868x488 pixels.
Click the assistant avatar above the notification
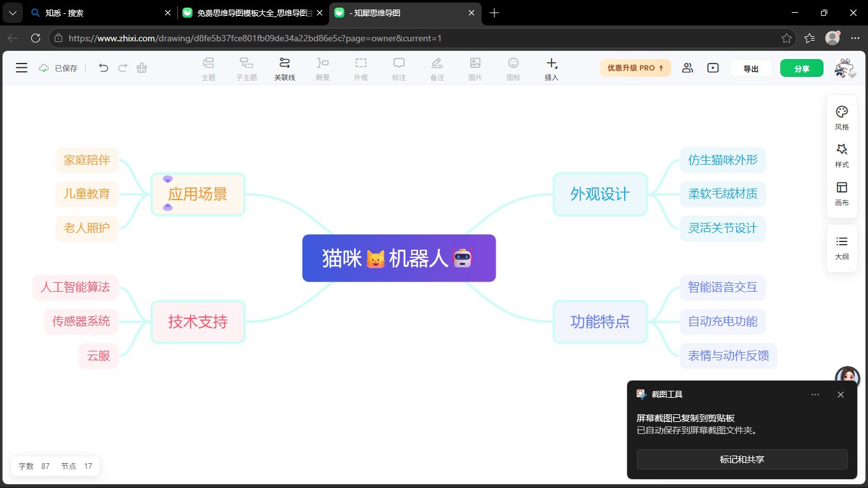847,378
